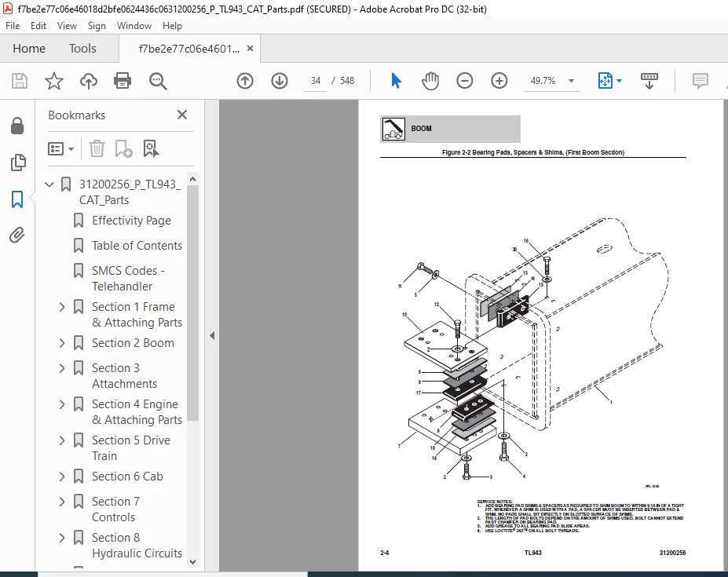Show page thumbnails panel

pyautogui.click(x=17, y=163)
